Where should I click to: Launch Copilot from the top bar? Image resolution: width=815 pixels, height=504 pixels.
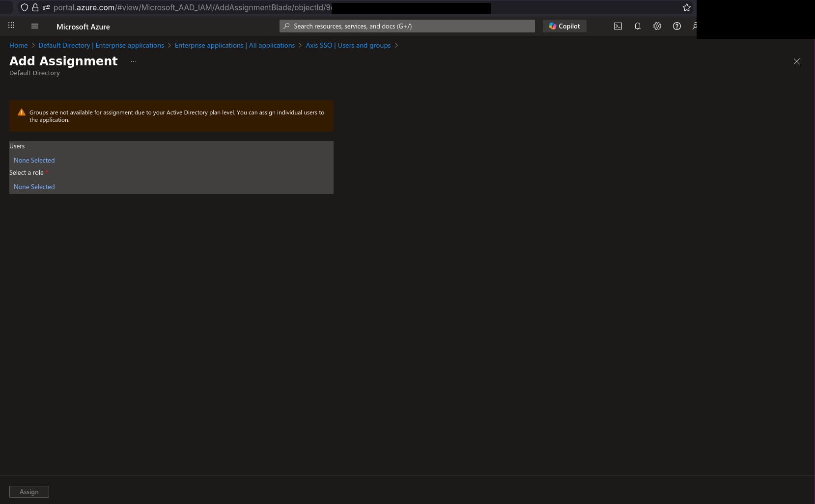pyautogui.click(x=564, y=26)
